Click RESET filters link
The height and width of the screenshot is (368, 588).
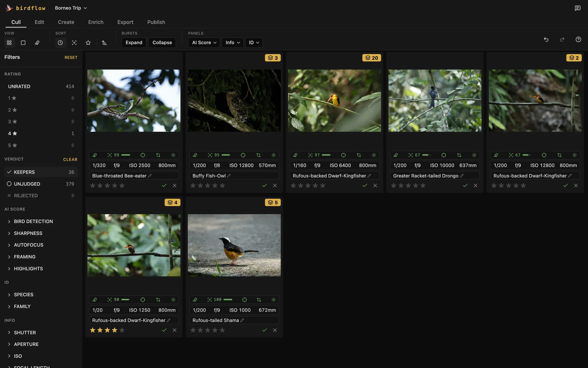point(71,57)
